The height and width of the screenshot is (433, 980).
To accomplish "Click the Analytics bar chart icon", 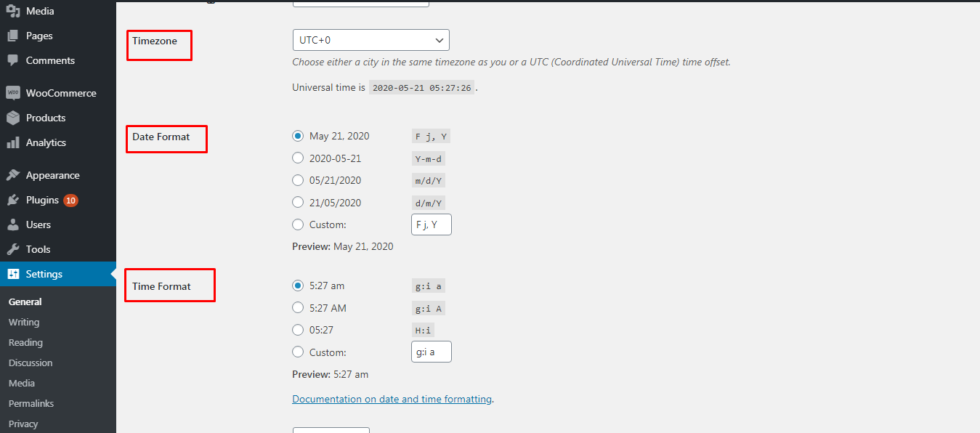I will click(x=13, y=142).
